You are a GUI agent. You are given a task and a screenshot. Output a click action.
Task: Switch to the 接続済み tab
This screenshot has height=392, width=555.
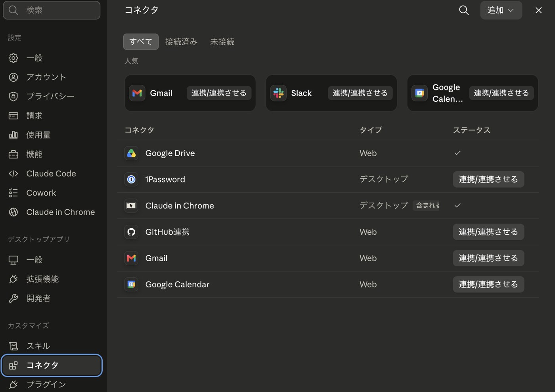coord(181,42)
